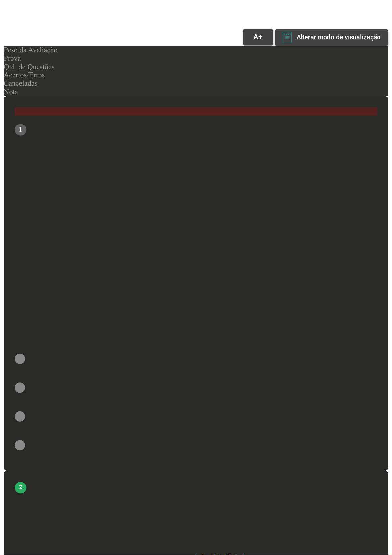Click the gray question number 1 badge
The height and width of the screenshot is (555, 392).
20,129
